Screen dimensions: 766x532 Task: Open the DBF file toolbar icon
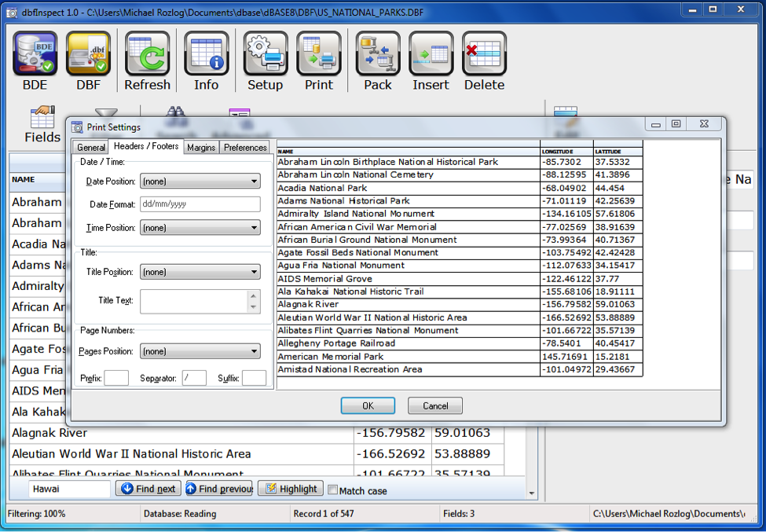[89, 53]
